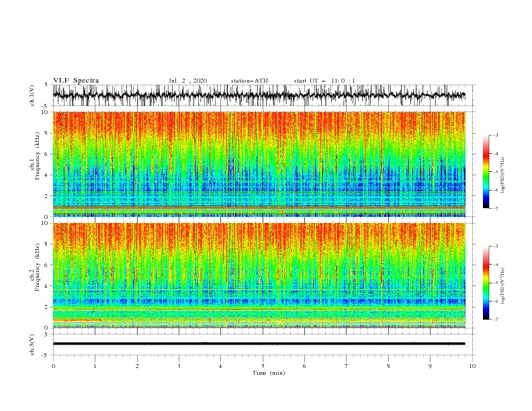The height and width of the screenshot is (411, 532).
Task: Click the ch.3 flat black trace
Action: 259,344
